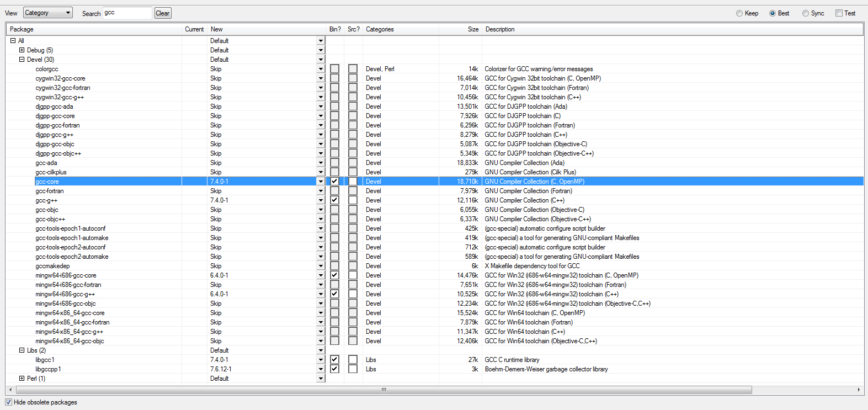Select the Sync radio button
868x410 pixels.
coord(806,13)
